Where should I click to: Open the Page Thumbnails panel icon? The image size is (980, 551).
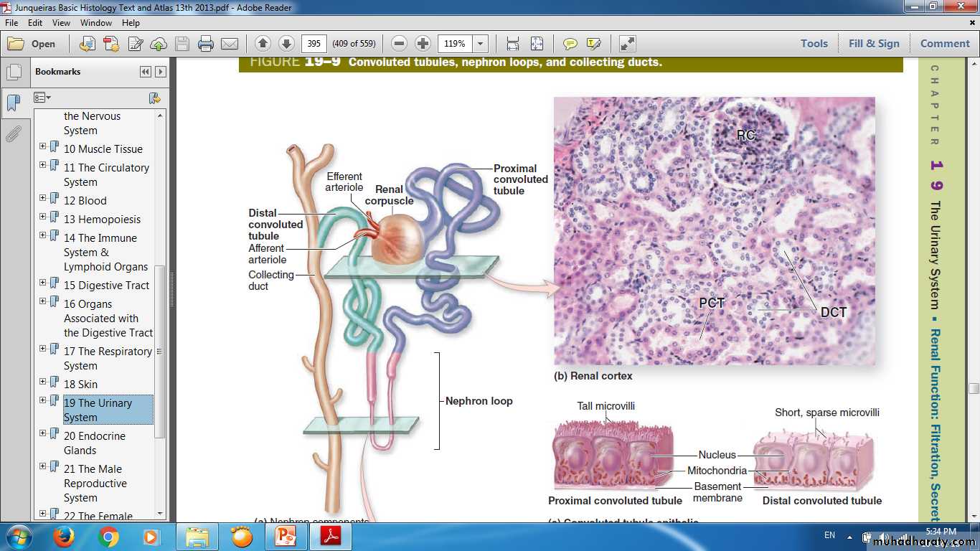pyautogui.click(x=13, y=72)
